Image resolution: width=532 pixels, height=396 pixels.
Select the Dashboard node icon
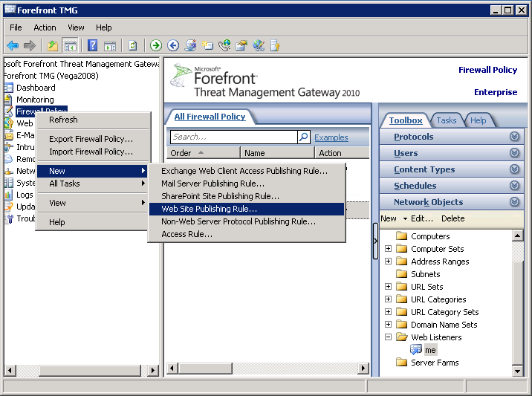(x=9, y=88)
